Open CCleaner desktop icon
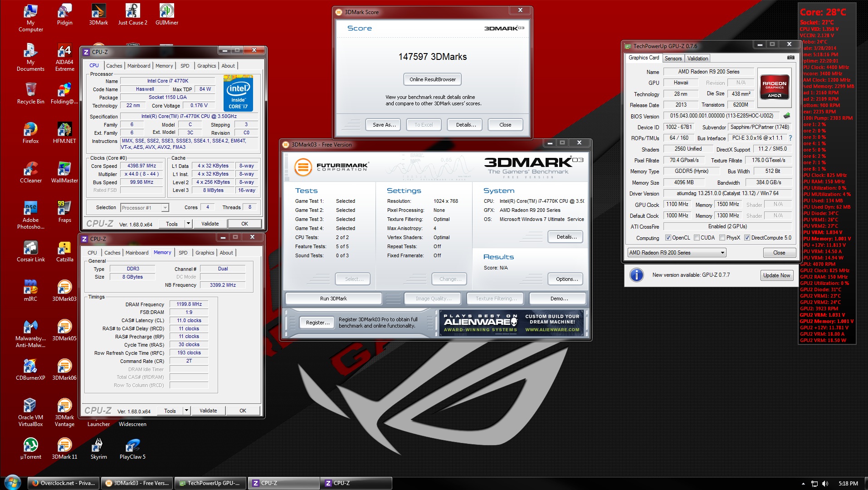 click(x=30, y=172)
